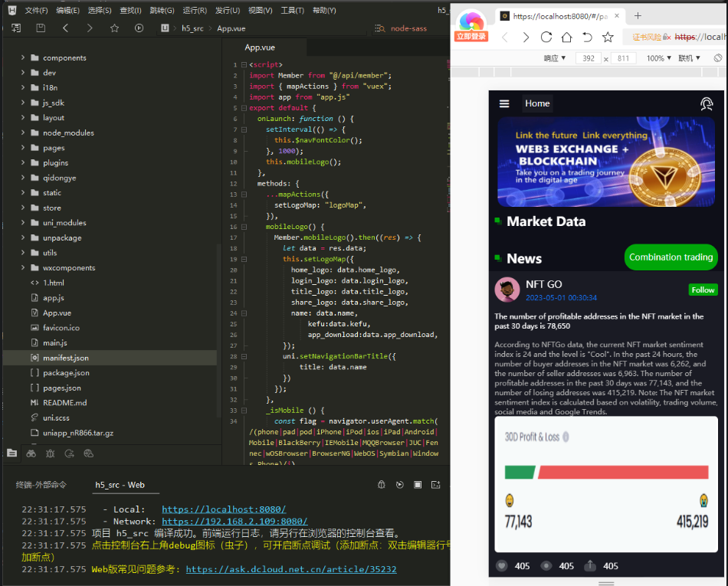Click the heart like icon with 405
728x586 pixels.
[501, 565]
